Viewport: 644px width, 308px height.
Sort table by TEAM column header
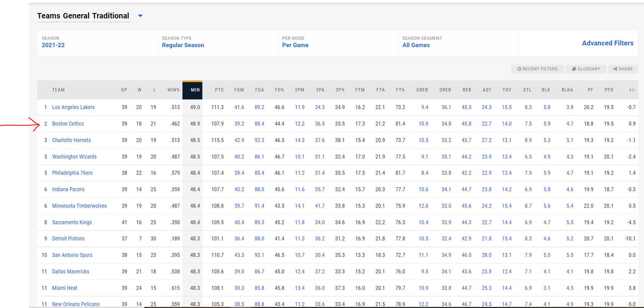pos(58,90)
